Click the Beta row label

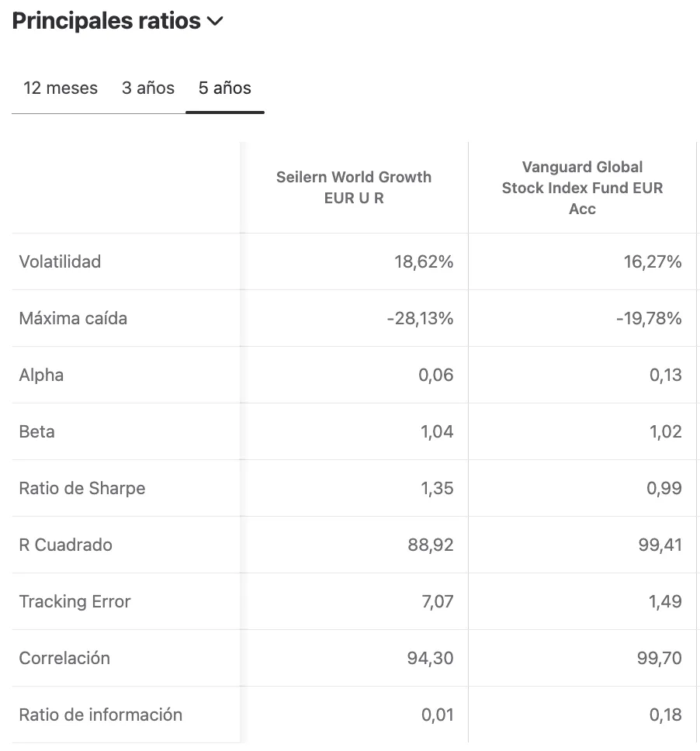click(36, 431)
